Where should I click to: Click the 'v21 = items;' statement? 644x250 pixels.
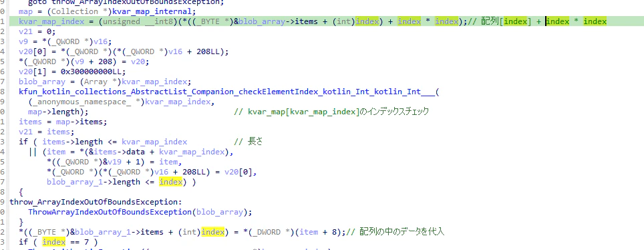[x=46, y=132]
